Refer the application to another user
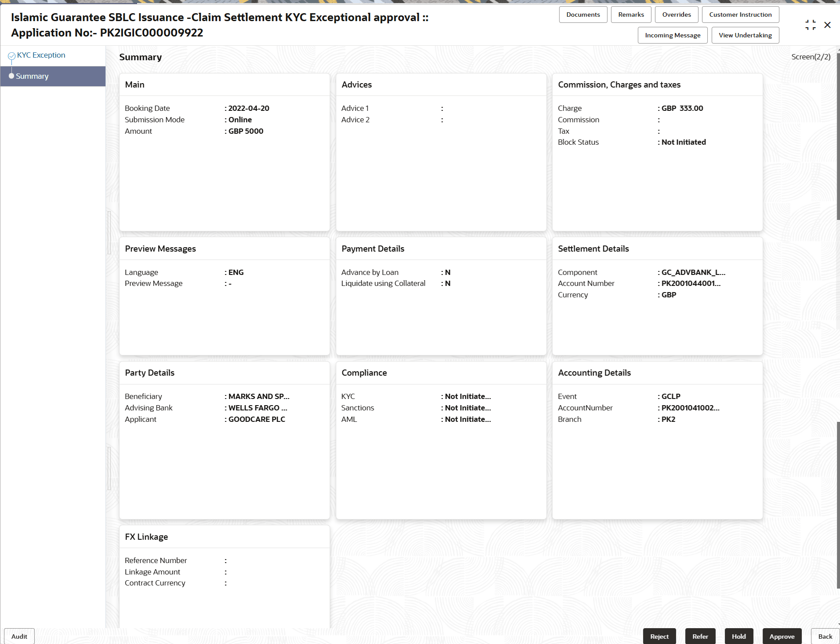This screenshot has height=644, width=840. tap(700, 636)
